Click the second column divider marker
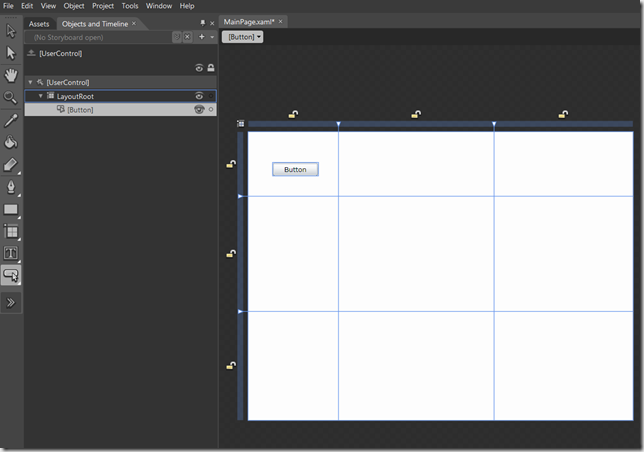This screenshot has width=644, height=452. tap(494, 124)
